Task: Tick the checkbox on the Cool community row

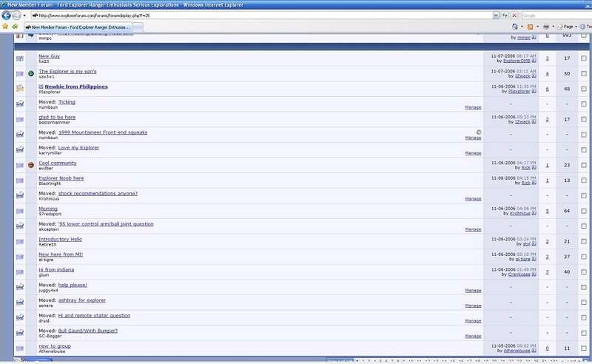Action: pyautogui.click(x=584, y=165)
